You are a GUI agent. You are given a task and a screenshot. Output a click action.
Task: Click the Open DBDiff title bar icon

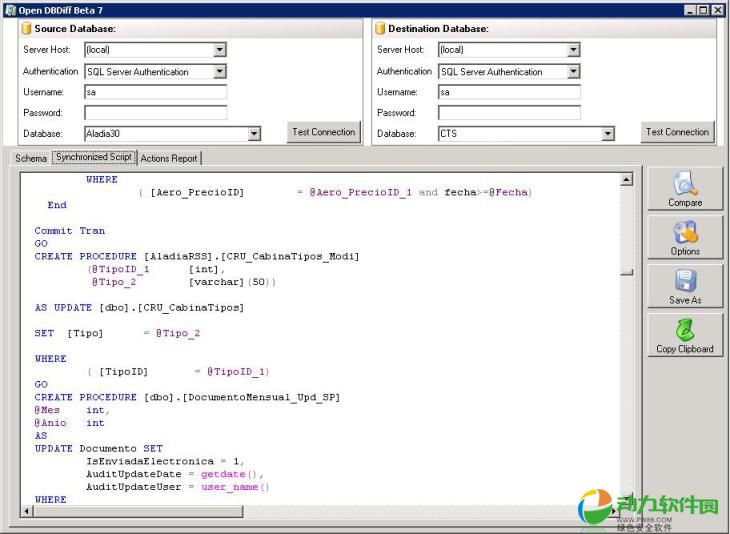(9, 9)
